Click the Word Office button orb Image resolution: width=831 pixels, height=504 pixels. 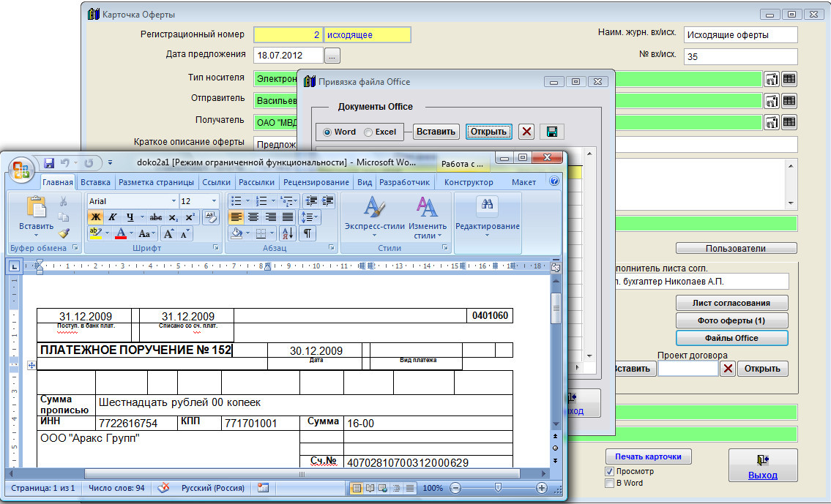click(21, 170)
